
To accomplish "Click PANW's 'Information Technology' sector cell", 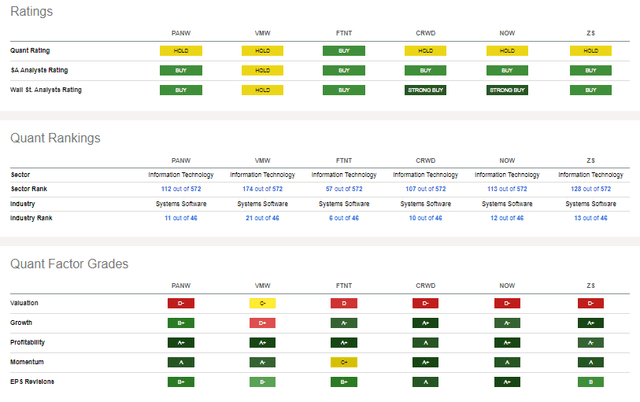I will 181,175.
